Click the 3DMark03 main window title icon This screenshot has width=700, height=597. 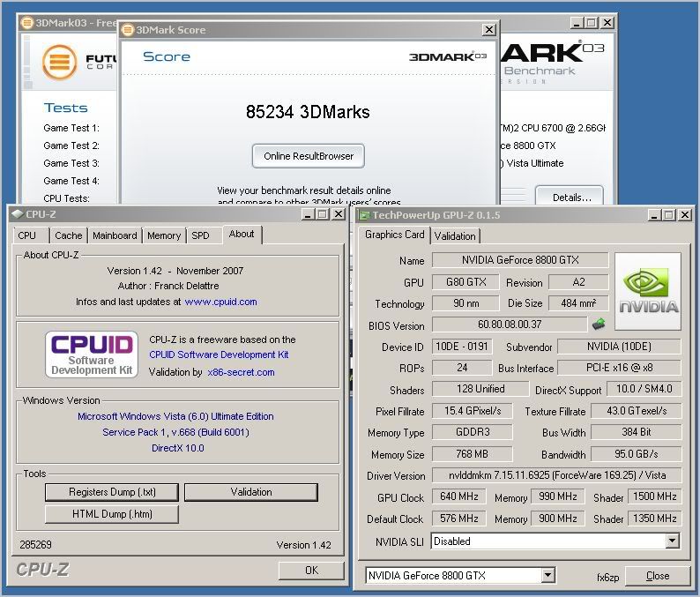tap(26, 22)
